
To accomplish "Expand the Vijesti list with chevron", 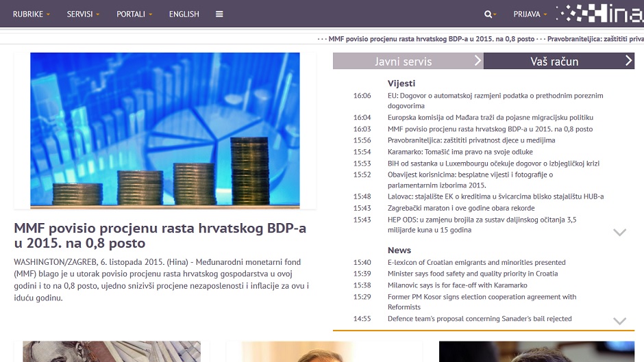I will [619, 232].
